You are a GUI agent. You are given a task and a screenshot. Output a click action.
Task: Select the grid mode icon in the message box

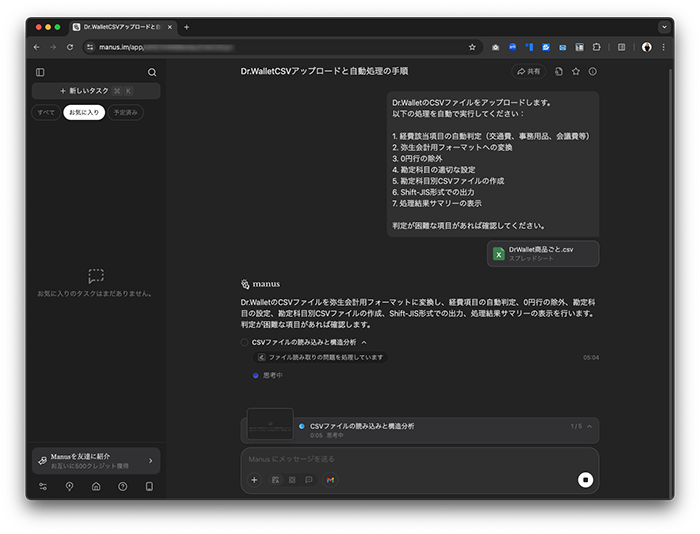[x=292, y=480]
